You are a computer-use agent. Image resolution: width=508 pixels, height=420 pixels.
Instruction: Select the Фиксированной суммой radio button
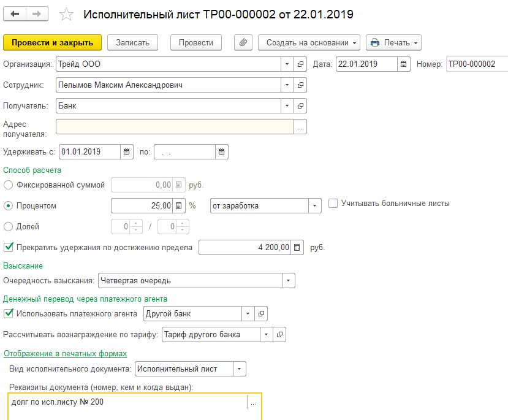pos(8,185)
